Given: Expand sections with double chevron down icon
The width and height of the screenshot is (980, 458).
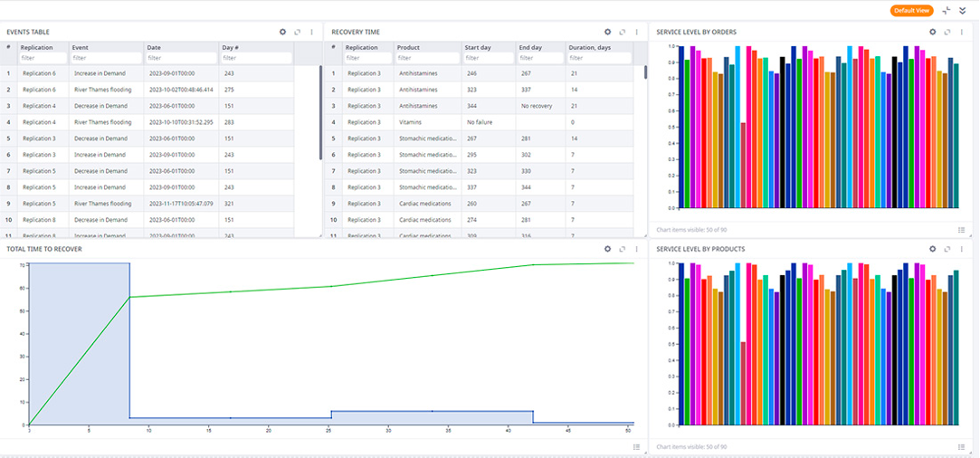Looking at the screenshot, I should click(x=963, y=10).
